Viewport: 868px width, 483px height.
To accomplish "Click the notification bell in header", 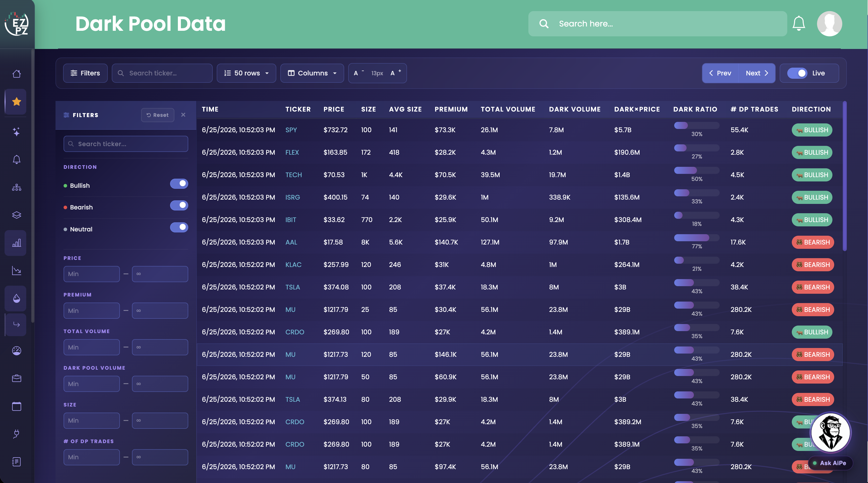I will click(799, 23).
